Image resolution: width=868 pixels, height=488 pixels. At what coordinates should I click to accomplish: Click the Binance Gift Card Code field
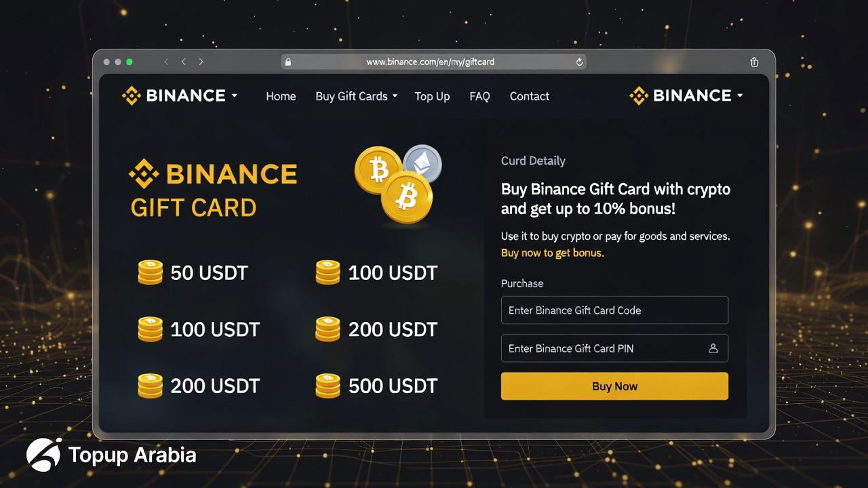click(614, 310)
